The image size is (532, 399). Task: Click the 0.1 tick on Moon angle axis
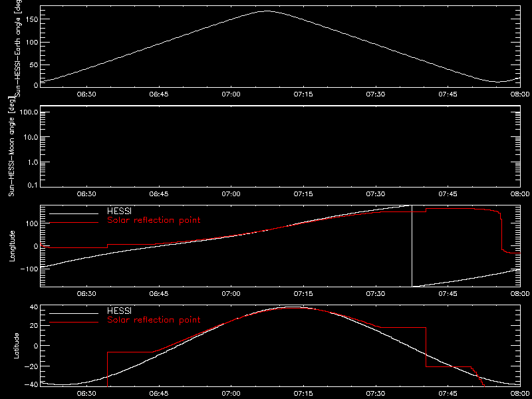tap(32, 186)
